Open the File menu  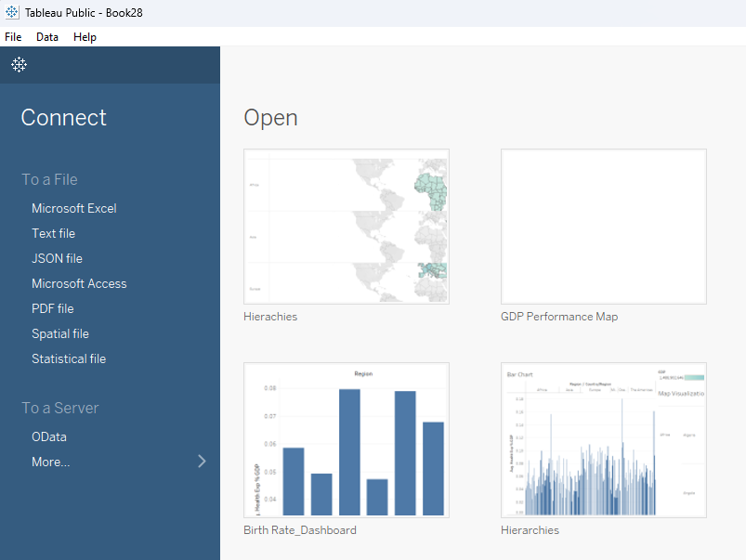[13, 37]
